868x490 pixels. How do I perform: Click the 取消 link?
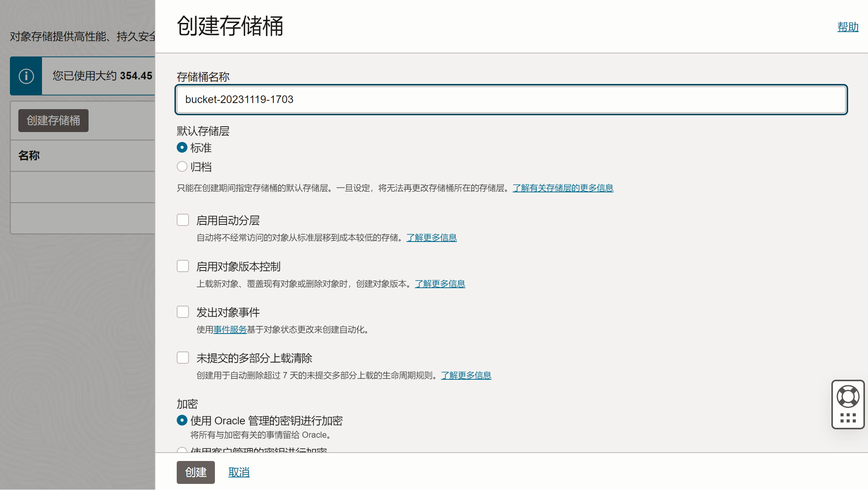(x=239, y=472)
